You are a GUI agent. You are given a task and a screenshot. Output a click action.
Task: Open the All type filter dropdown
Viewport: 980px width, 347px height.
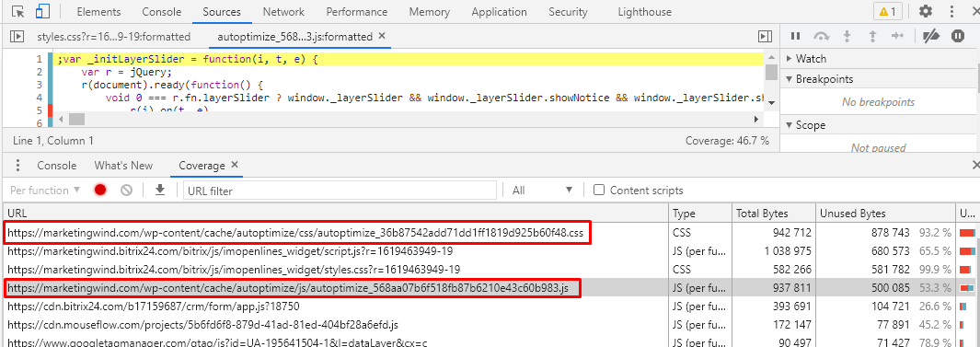[542, 191]
